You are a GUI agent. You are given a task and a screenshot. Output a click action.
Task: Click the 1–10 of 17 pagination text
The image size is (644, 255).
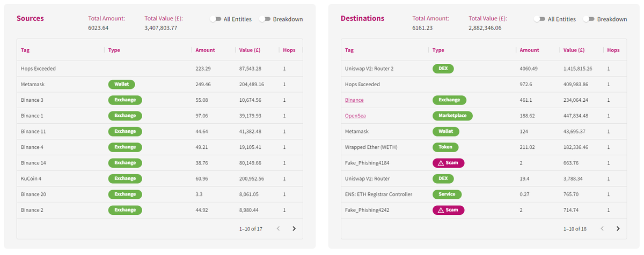point(251,229)
